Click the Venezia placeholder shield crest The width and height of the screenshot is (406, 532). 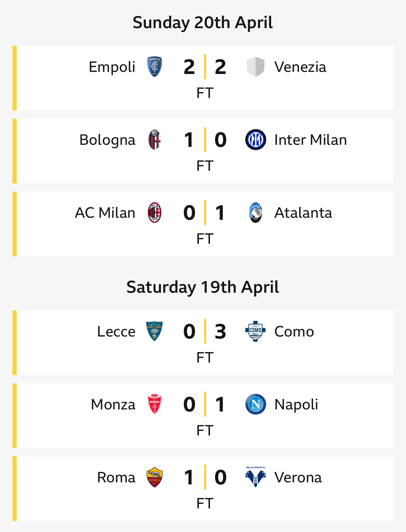point(255,67)
